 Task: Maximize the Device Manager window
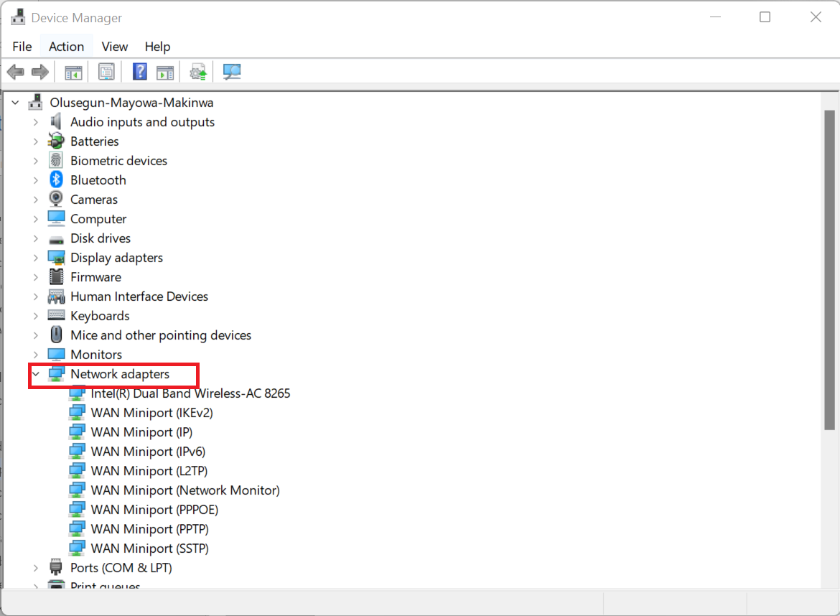tap(765, 17)
